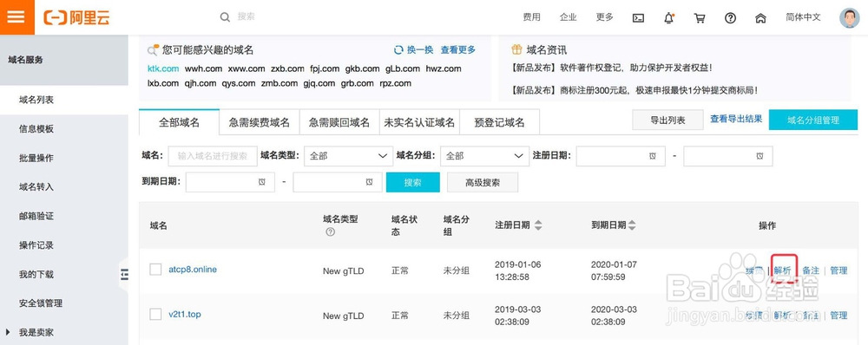Open calendar icon in expiry end date
This screenshot has height=345, width=868.
[369, 182]
